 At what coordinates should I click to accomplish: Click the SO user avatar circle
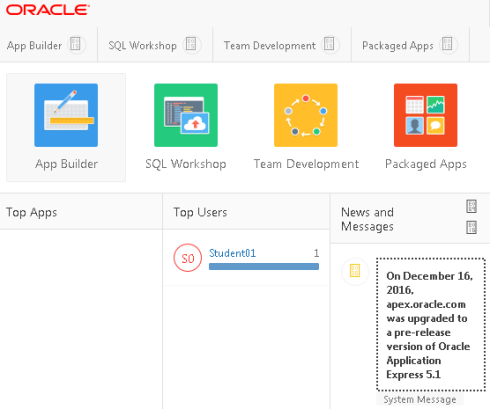click(188, 258)
